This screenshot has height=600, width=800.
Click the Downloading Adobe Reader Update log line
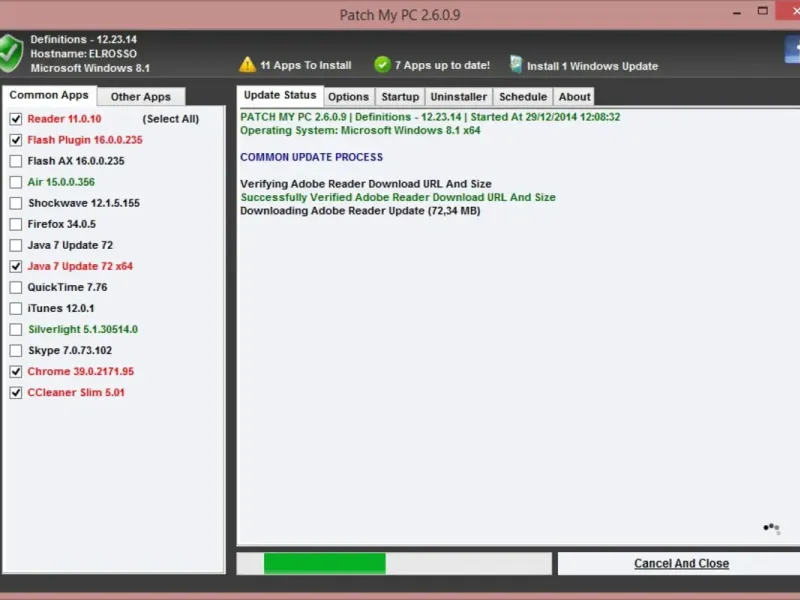(x=360, y=211)
